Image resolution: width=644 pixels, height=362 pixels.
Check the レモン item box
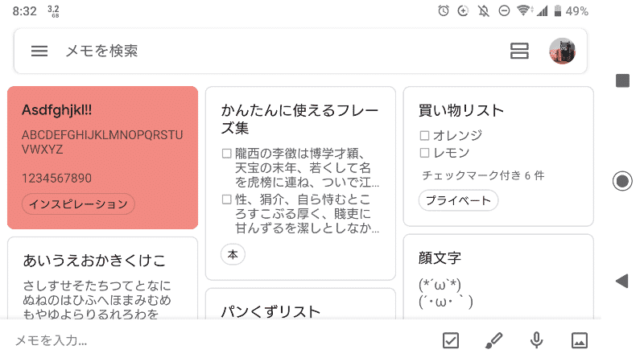click(x=425, y=153)
